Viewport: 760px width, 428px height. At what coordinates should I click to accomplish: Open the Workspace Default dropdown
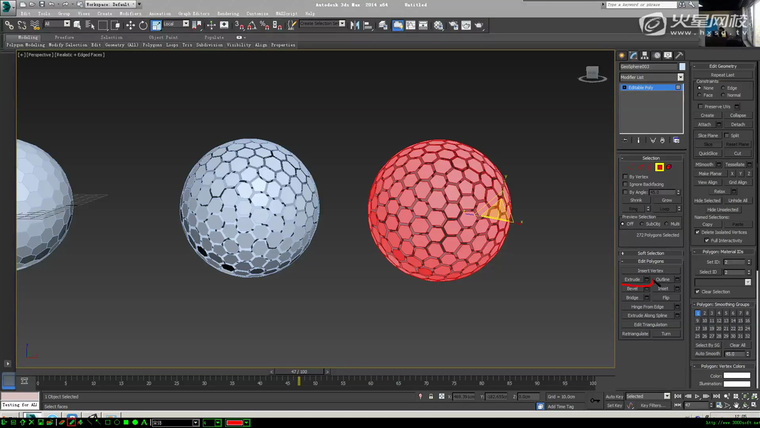click(x=108, y=4)
